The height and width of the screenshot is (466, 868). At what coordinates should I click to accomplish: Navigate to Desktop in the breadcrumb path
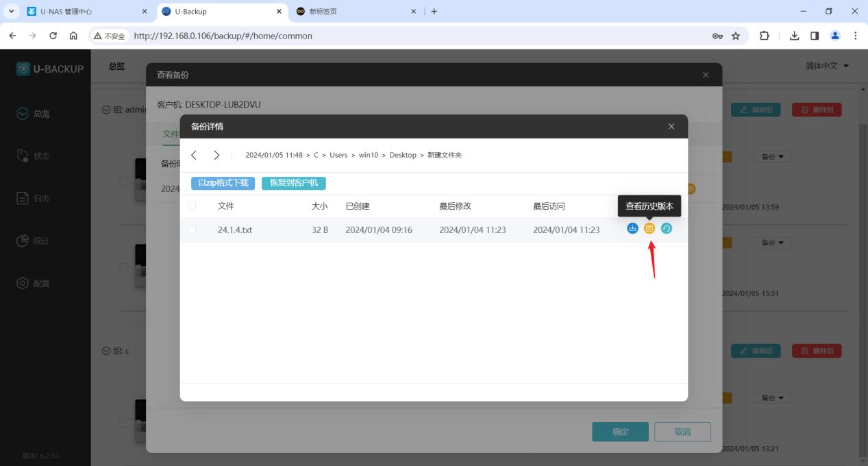point(403,156)
